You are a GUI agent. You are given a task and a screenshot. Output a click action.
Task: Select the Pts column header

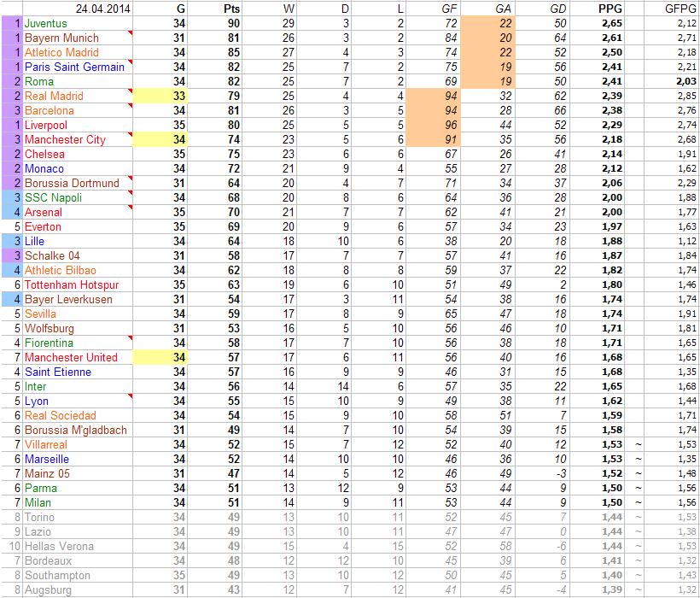click(x=214, y=9)
